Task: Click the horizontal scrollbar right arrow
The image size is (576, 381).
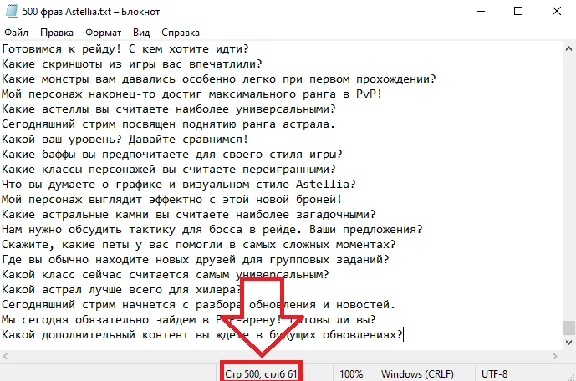Action: pos(555,356)
